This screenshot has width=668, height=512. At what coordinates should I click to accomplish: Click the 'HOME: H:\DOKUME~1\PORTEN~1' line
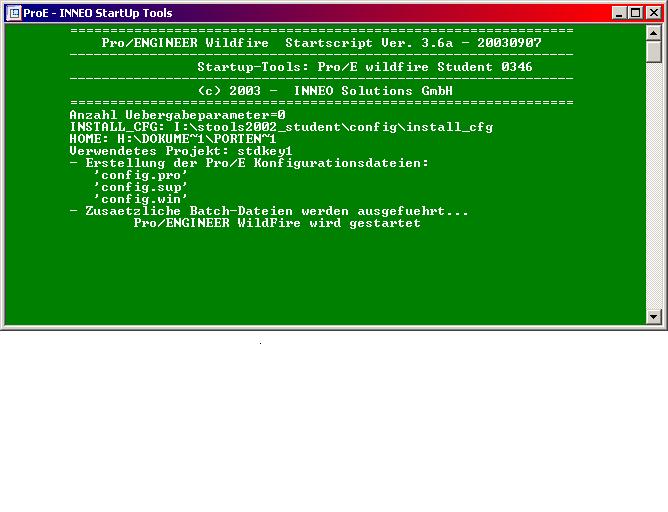click(173, 139)
